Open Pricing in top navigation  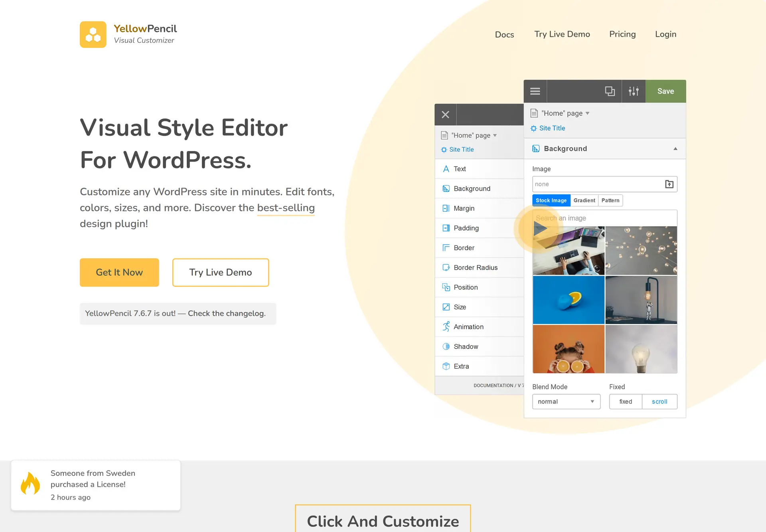click(622, 34)
